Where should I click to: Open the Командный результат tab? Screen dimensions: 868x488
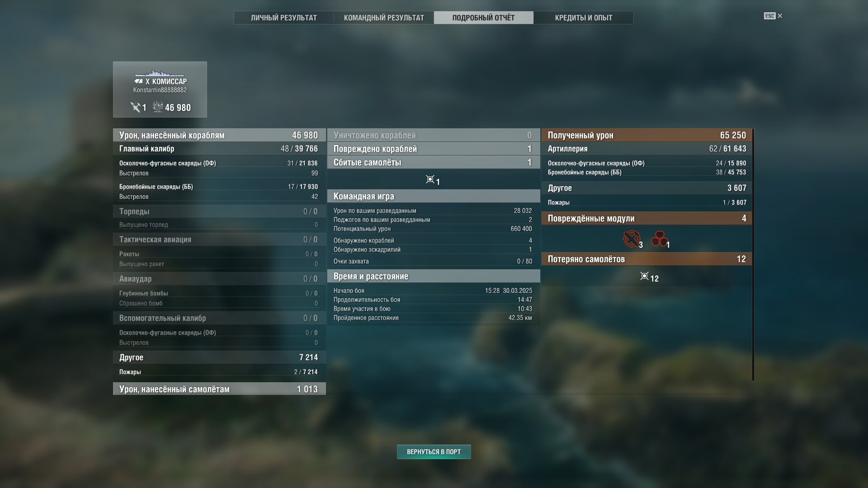coord(384,18)
